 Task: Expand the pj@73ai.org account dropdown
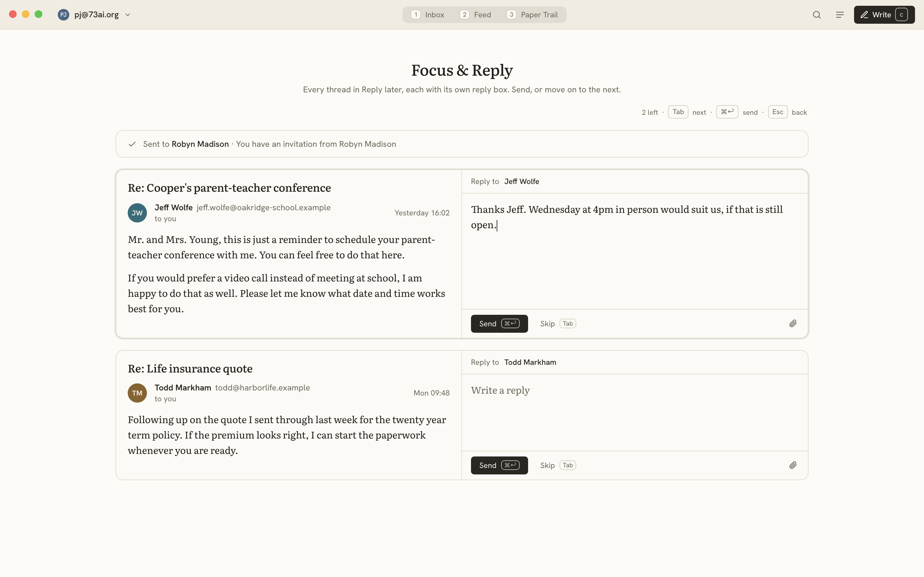pyautogui.click(x=128, y=15)
